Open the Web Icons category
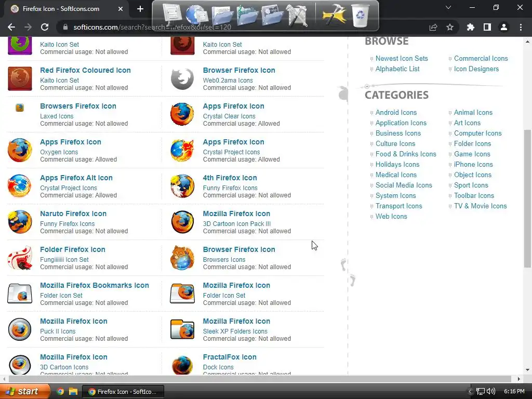Viewport: 532px width, 399px height. click(391, 217)
